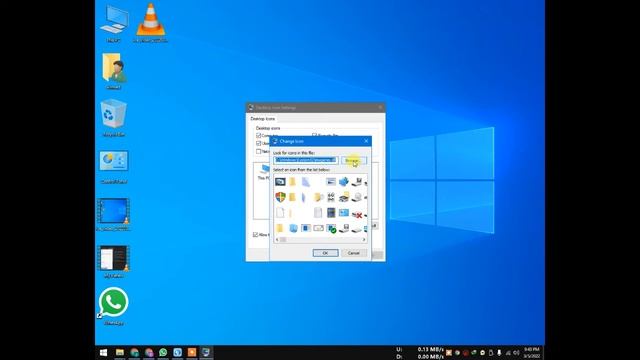Select the white Run box icon in bottom row
This screenshot has height=360, width=640.
coord(318,228)
